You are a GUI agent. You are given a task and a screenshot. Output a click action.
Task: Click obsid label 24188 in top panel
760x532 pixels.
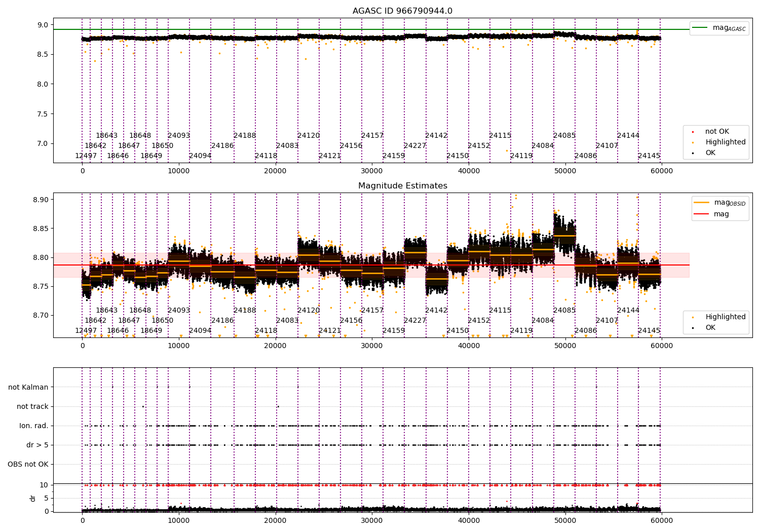[245, 136]
